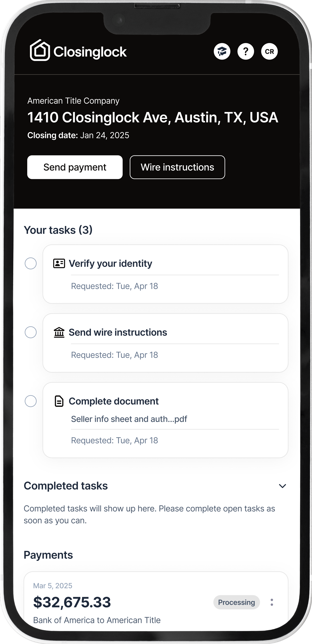
Task: Open the CR user avatar menu
Action: pos(269,51)
